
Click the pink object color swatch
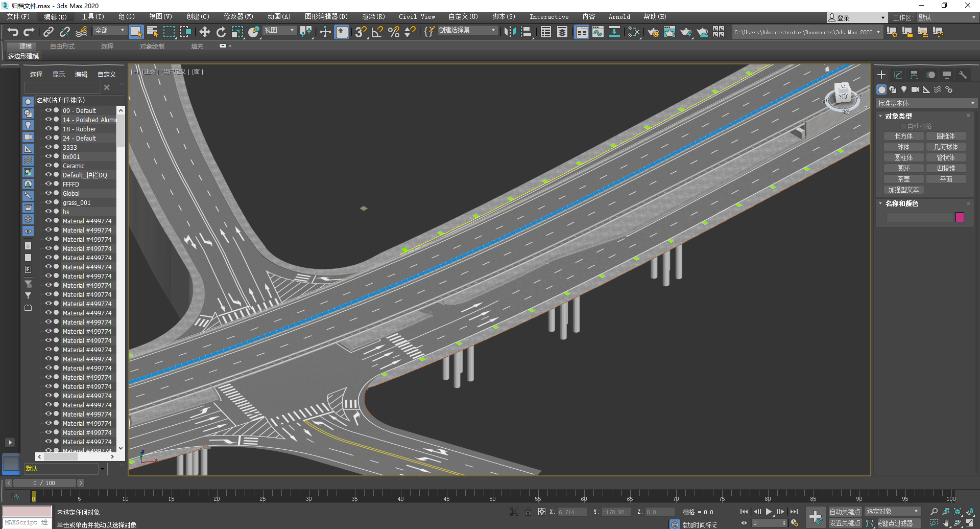[x=960, y=217]
